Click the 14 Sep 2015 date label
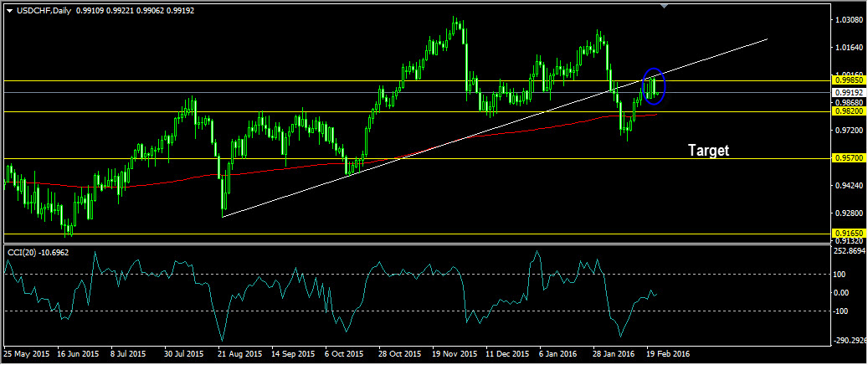Image resolution: width=868 pixels, height=365 pixels. (293, 353)
